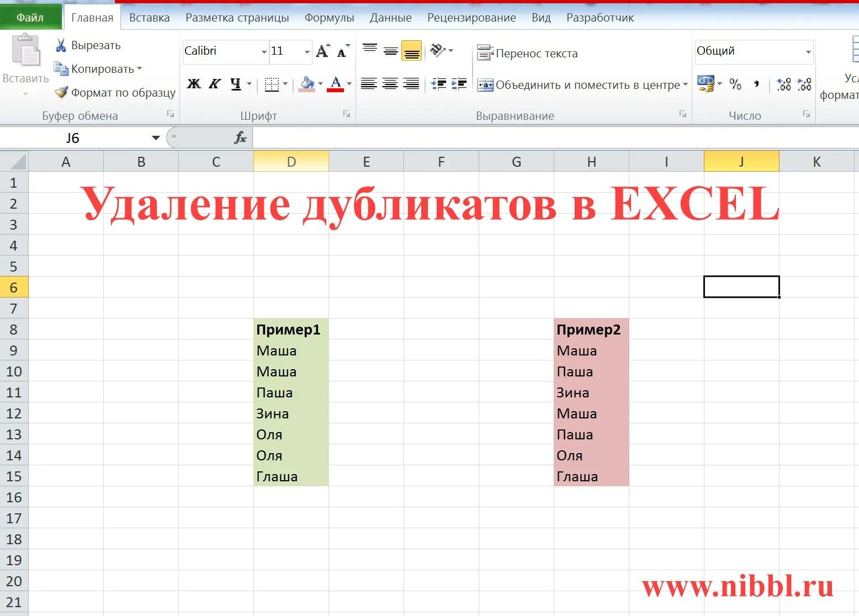Image resolution: width=859 pixels, height=616 pixels.
Task: Open number format Общий dropdown
Action: point(808,52)
